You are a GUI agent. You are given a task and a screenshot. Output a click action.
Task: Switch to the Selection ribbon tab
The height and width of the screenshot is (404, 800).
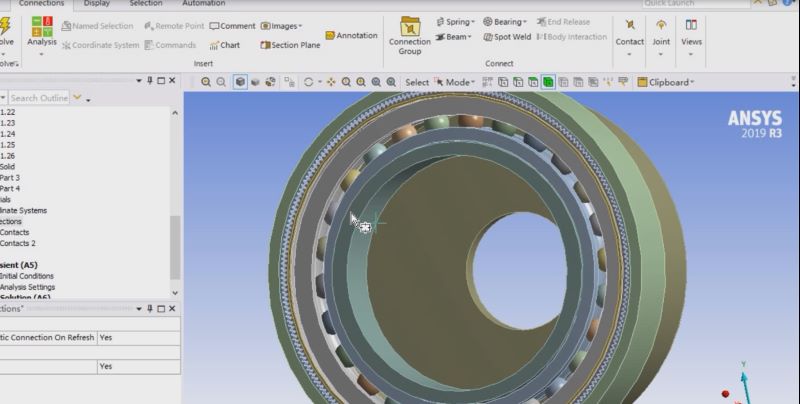click(146, 4)
